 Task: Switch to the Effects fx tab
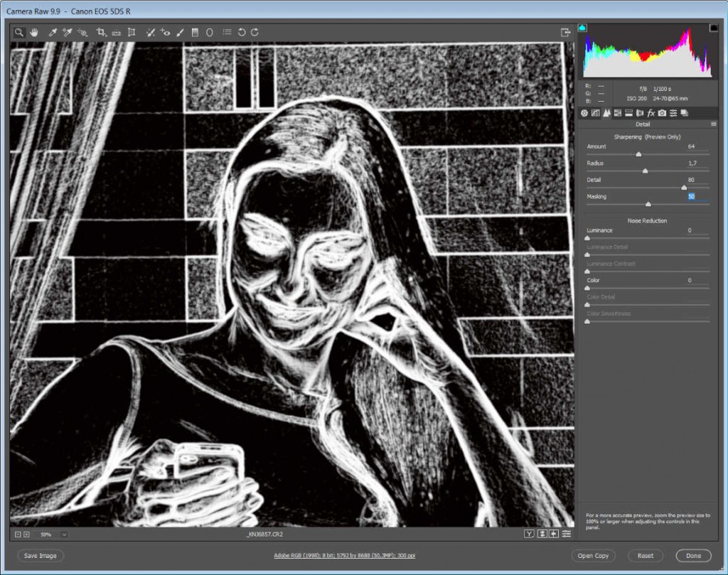pos(651,113)
